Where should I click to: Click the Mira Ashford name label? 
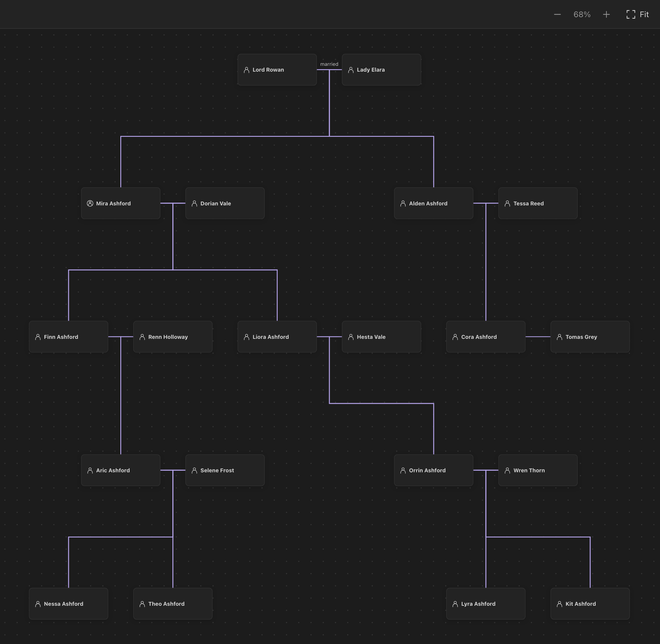[x=113, y=203]
